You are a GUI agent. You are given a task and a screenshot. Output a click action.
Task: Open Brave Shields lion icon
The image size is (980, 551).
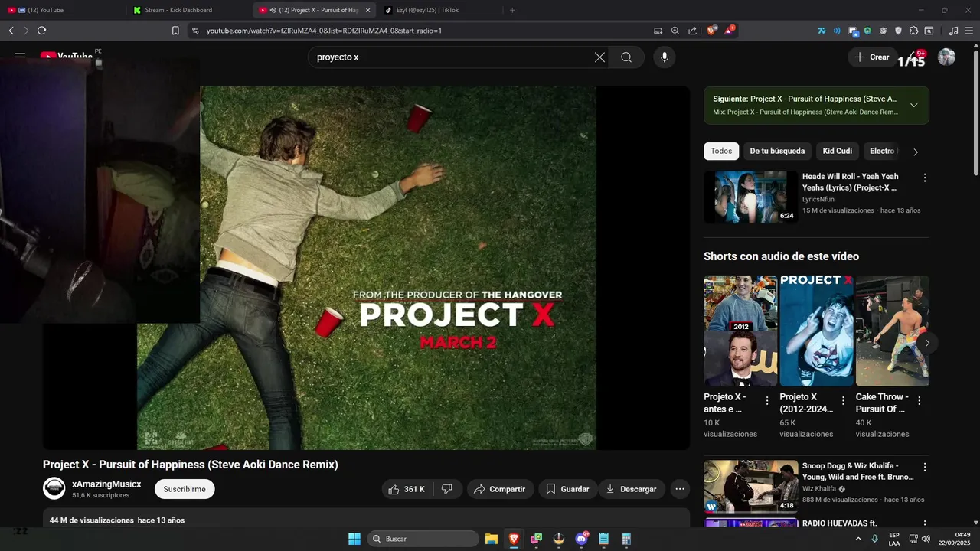click(712, 31)
